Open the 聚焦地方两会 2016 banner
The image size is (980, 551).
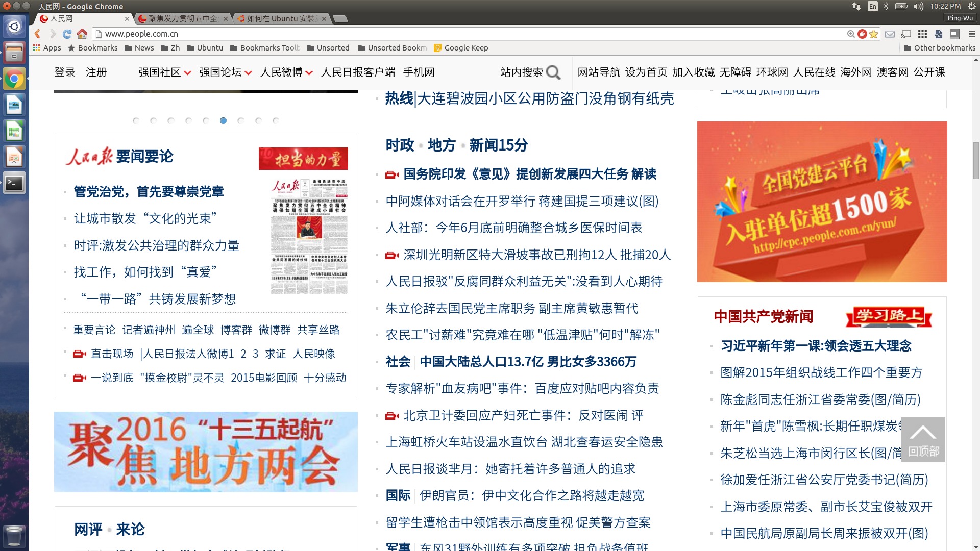pyautogui.click(x=206, y=452)
